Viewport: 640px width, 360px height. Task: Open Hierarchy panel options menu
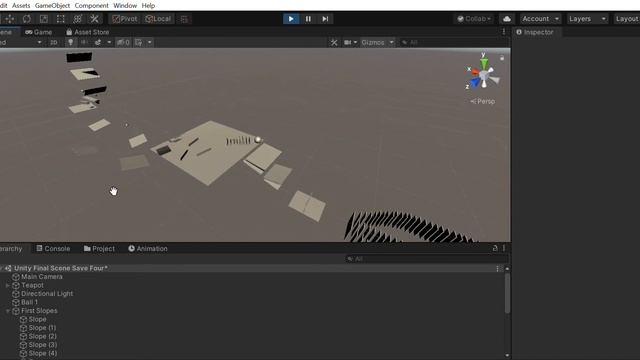[504, 248]
